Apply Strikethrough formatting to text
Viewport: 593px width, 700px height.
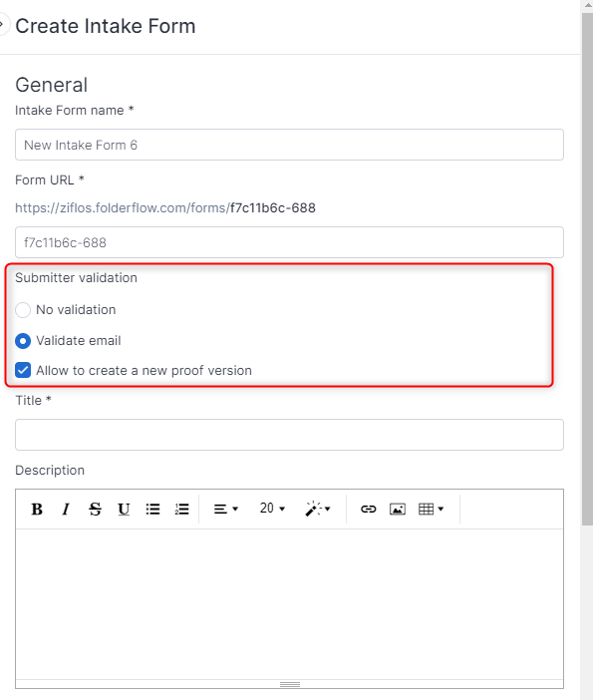point(95,509)
